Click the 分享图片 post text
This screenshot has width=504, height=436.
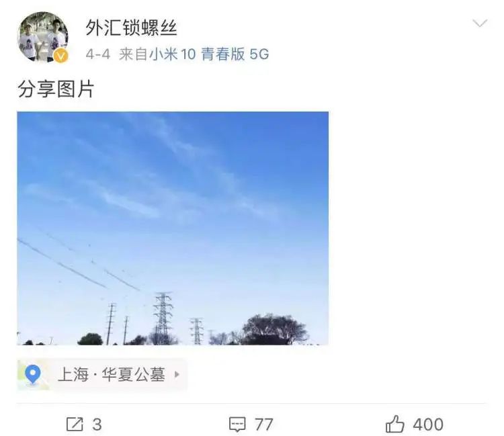(x=56, y=89)
